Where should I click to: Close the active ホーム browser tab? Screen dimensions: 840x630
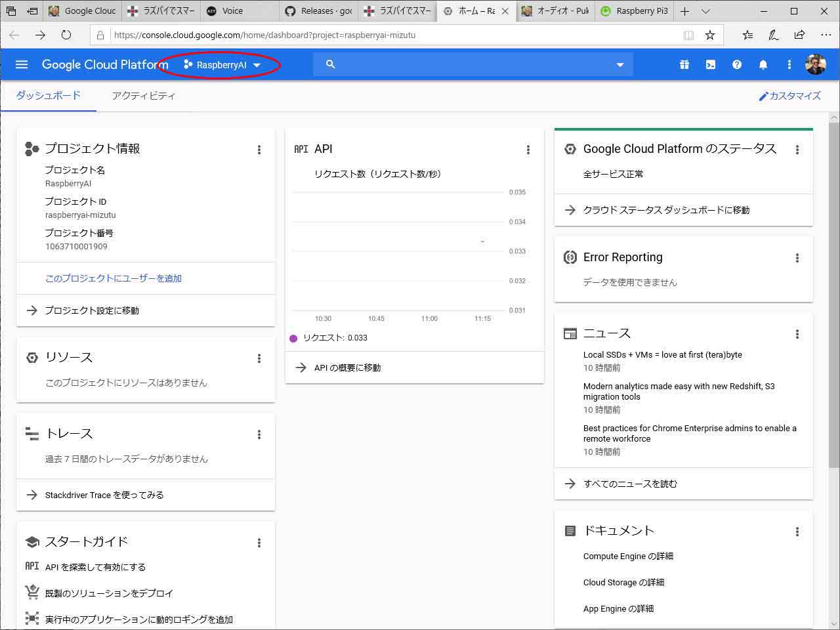point(505,11)
